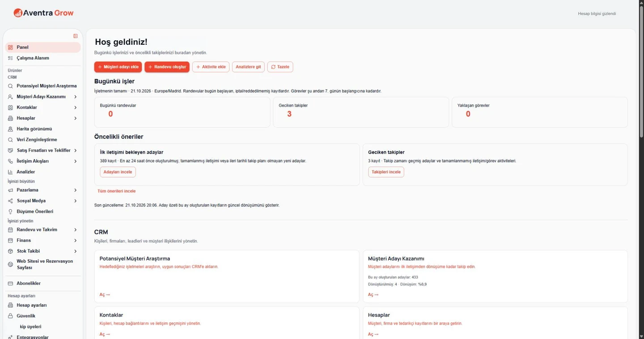644x339 pixels.
Task: Click the Analizler bar chart icon in sidebar
Action: point(11,172)
